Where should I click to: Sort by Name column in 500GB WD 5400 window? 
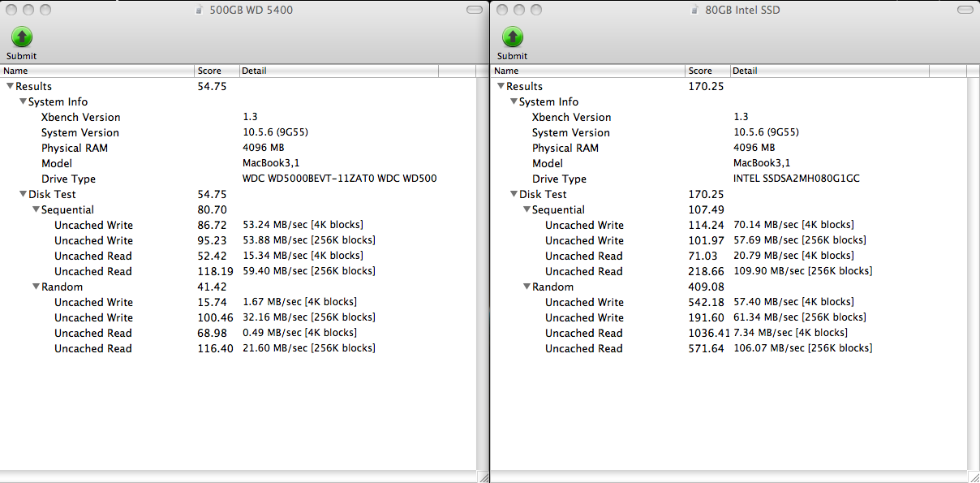97,71
